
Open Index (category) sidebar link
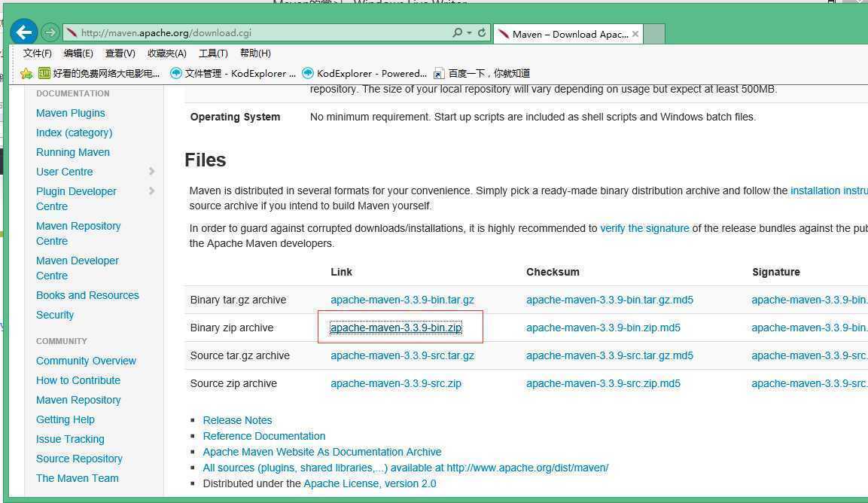click(75, 133)
